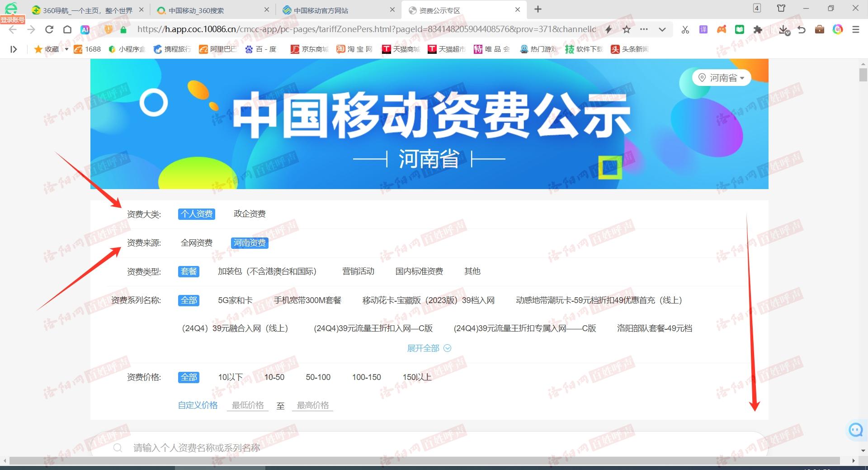Click the magnifier icon in the search box

(x=118, y=448)
